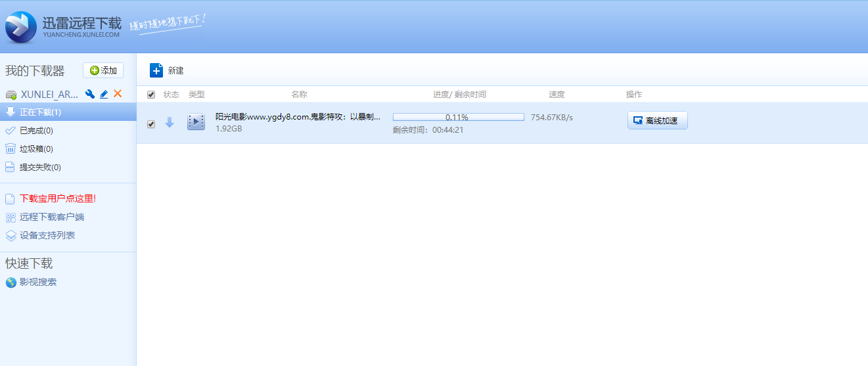Open the 远程下载客户端 link
Viewport: 868px width, 366px height.
52,217
